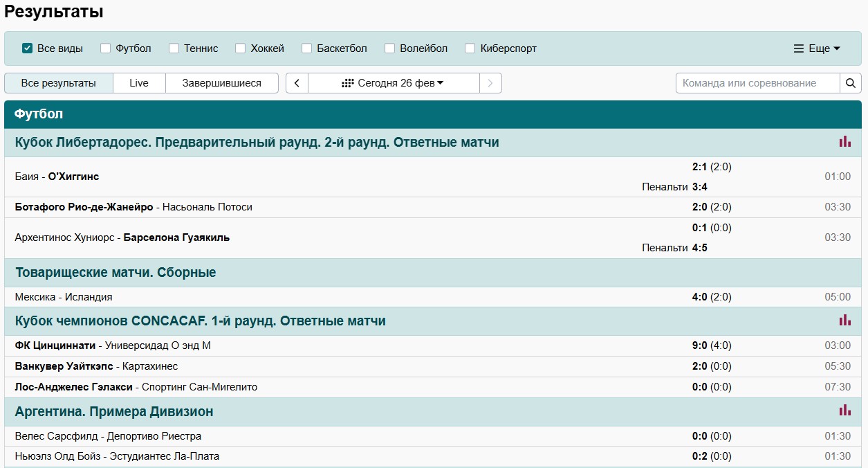Go to next day arrow
The image size is (868, 468).
(490, 83)
